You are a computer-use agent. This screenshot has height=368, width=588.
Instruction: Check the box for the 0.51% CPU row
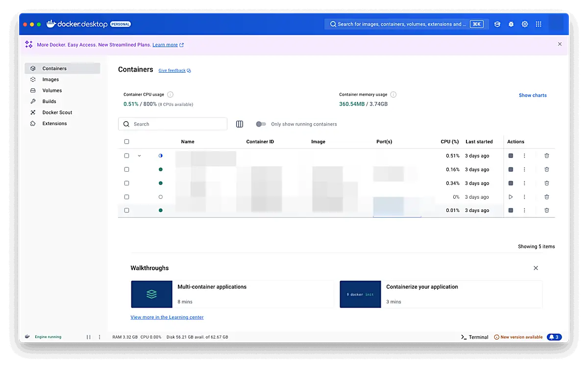[x=126, y=156]
